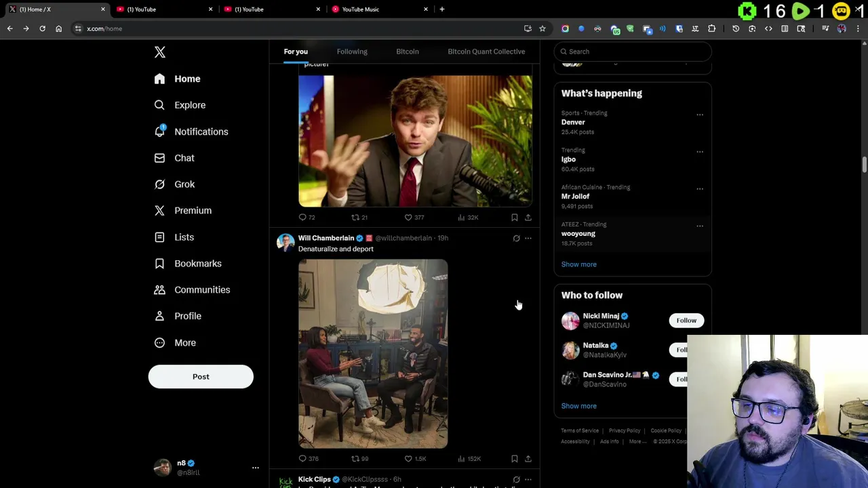Viewport: 868px width, 488px height.
Task: Open Profile from the sidebar
Action: (x=178, y=317)
